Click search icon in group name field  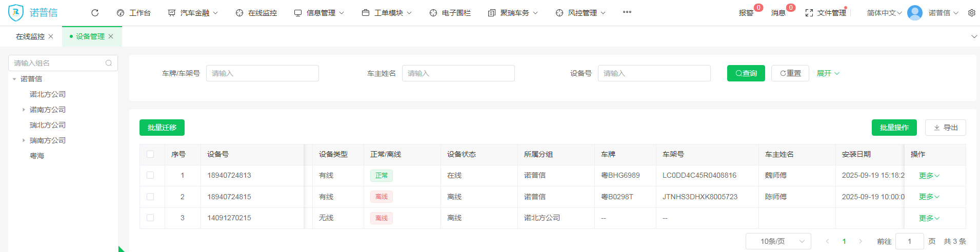click(109, 63)
